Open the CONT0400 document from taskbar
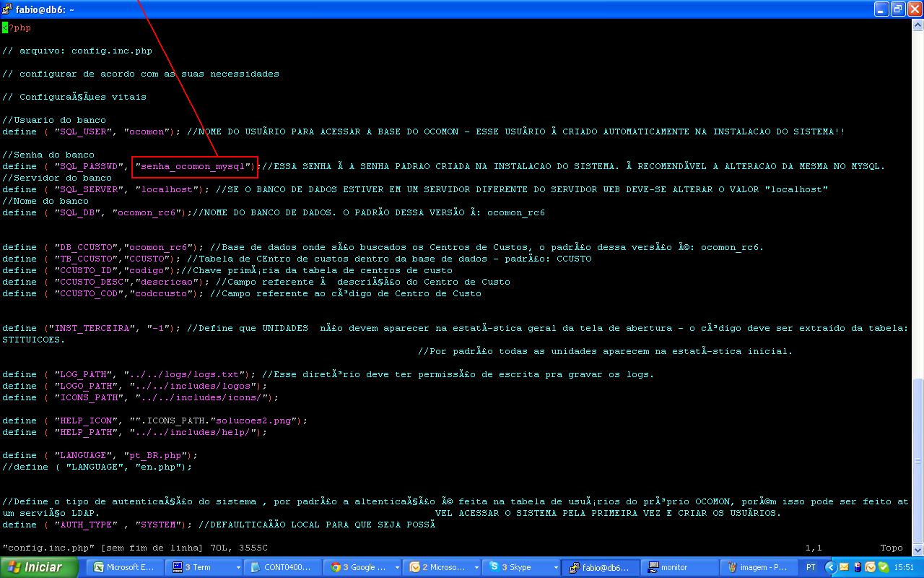 point(285,566)
